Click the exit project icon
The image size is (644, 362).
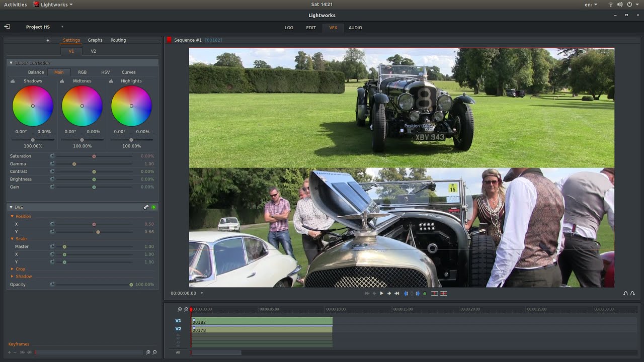pos(7,27)
